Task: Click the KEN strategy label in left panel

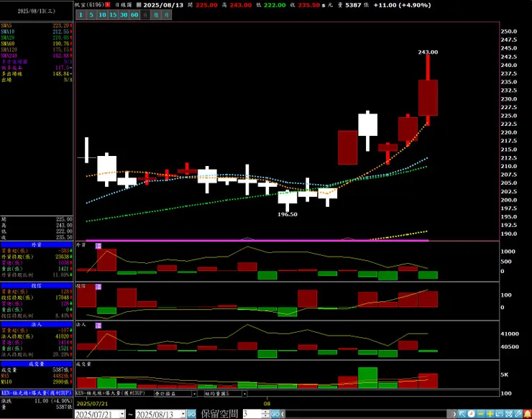Action: tap(36, 393)
